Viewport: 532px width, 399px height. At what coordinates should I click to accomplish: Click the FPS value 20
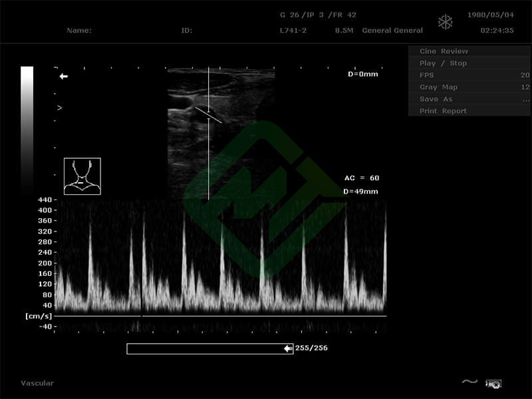[x=525, y=75]
